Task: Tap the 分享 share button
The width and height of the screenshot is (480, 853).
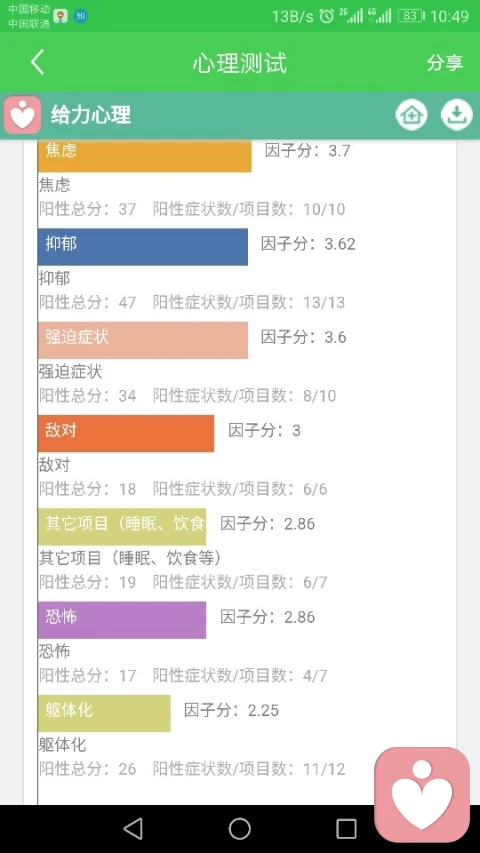Action: 445,63
